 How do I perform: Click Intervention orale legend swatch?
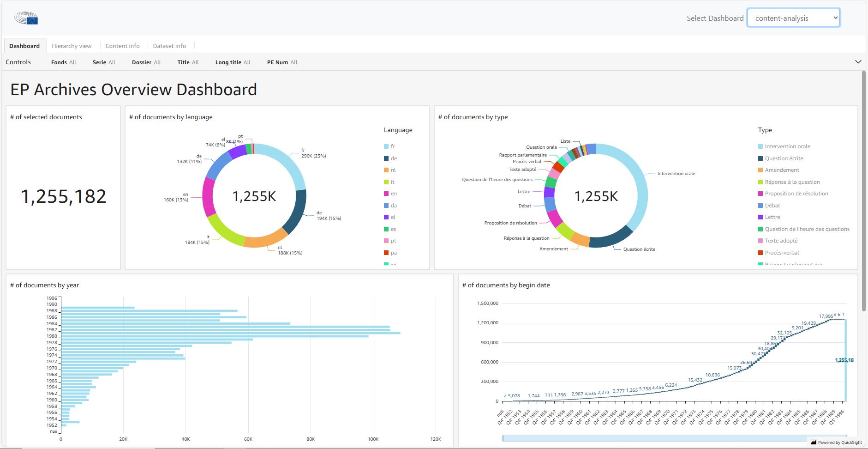point(760,146)
